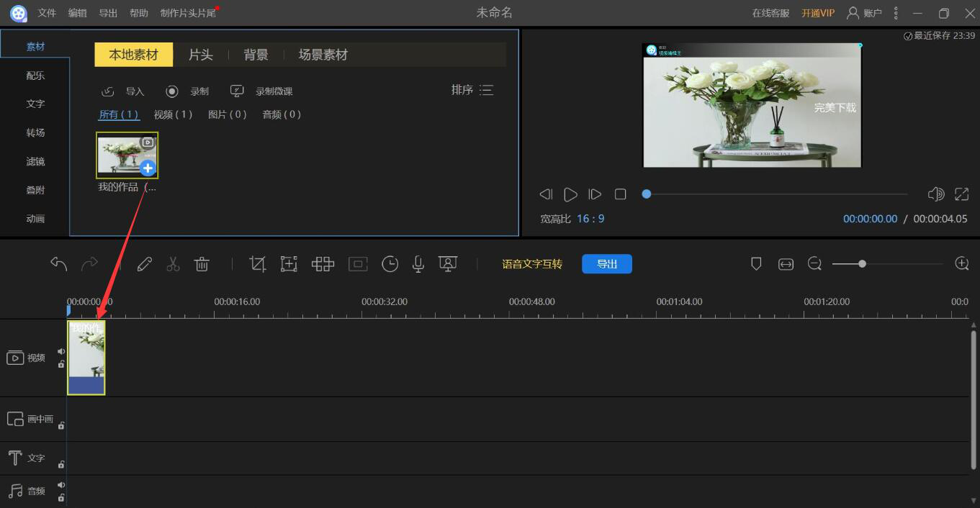Click the 语音文字互转 link
Screen dimensions: 980x508
[532, 264]
